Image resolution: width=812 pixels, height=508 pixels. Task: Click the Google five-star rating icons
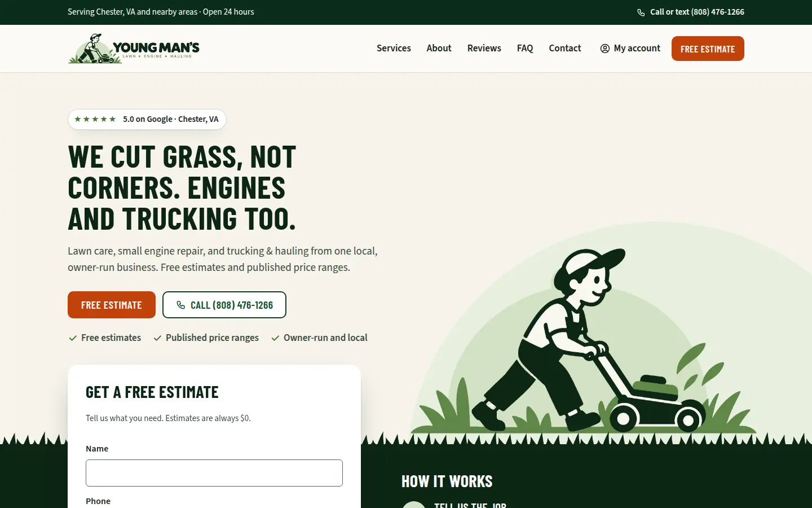tap(95, 119)
